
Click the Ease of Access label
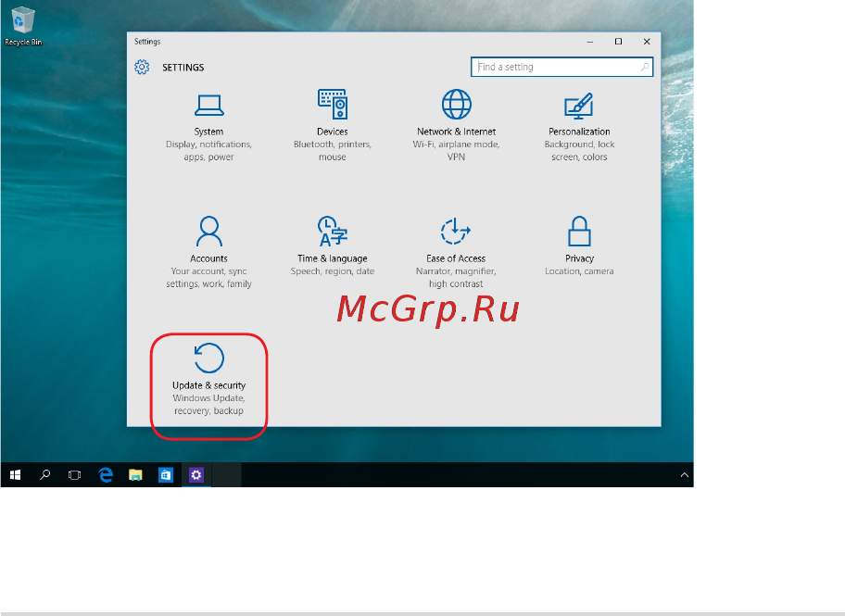[x=456, y=258]
